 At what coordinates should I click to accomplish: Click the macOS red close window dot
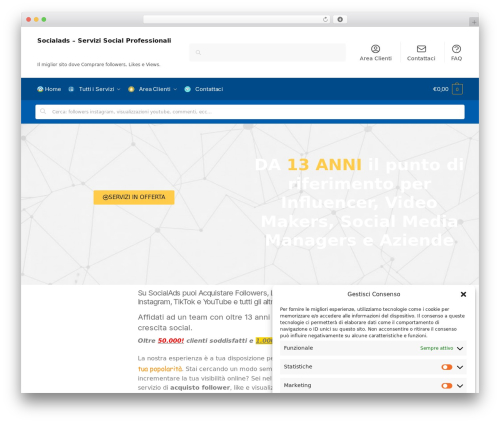click(x=29, y=19)
